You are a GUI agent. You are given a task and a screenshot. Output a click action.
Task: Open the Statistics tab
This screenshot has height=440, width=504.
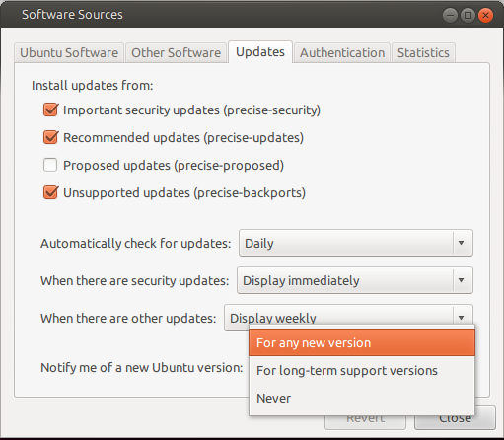pos(423,52)
